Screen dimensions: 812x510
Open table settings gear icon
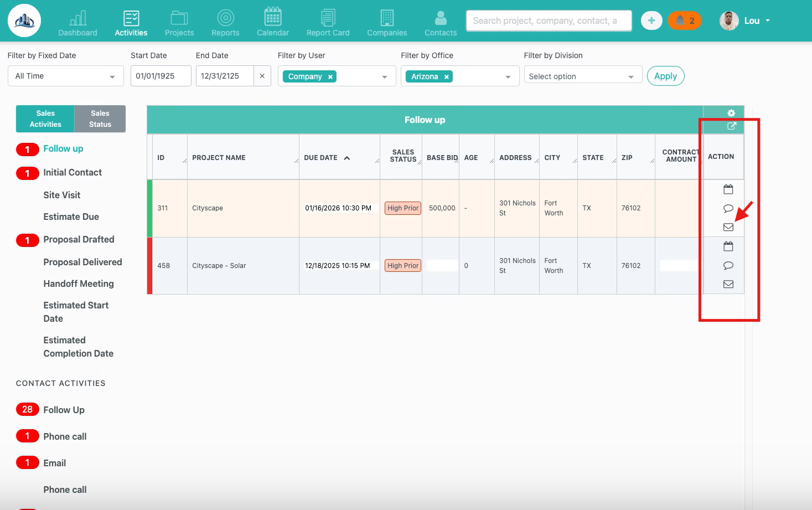[731, 113]
